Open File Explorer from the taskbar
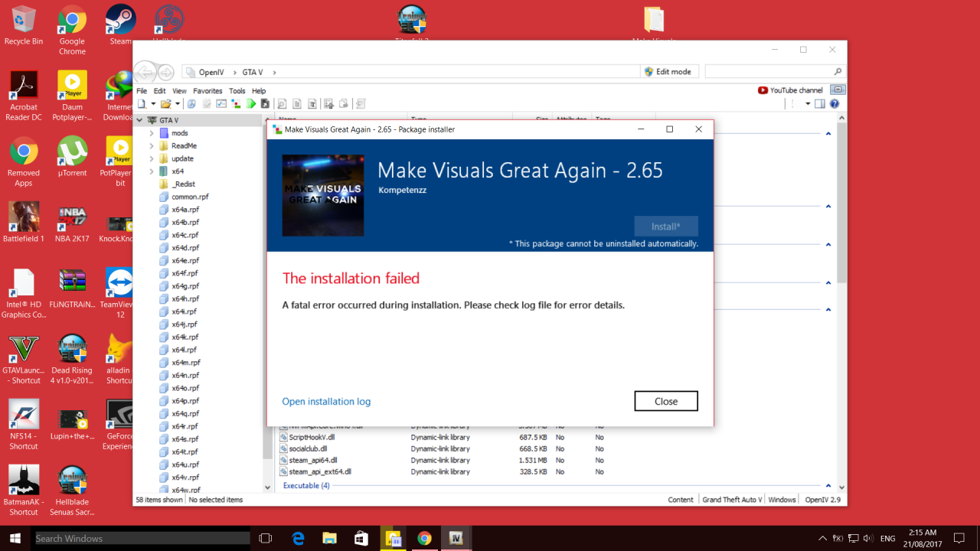 tap(329, 539)
